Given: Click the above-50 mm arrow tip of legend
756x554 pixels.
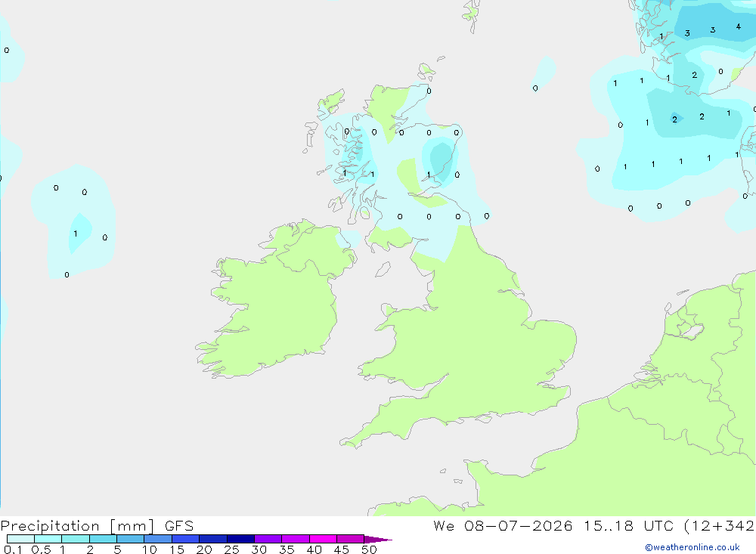Looking at the screenshot, I should coord(378,540).
